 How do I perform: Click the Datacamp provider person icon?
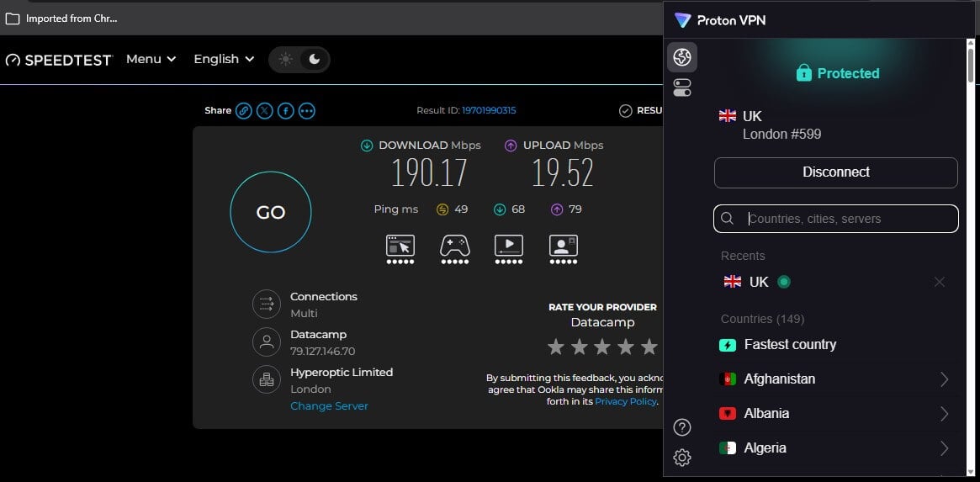(267, 342)
